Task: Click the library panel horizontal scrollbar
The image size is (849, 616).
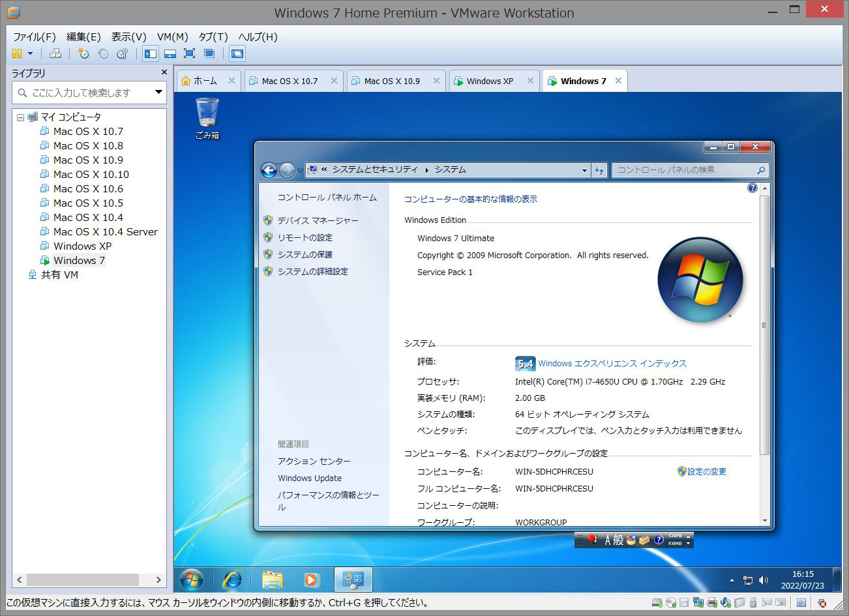Action: [89, 579]
